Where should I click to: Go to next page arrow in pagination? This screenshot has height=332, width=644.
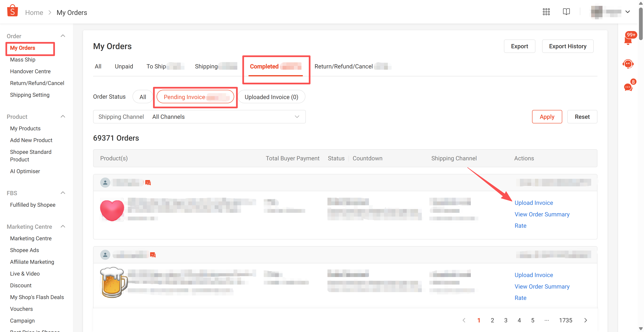coord(585,320)
